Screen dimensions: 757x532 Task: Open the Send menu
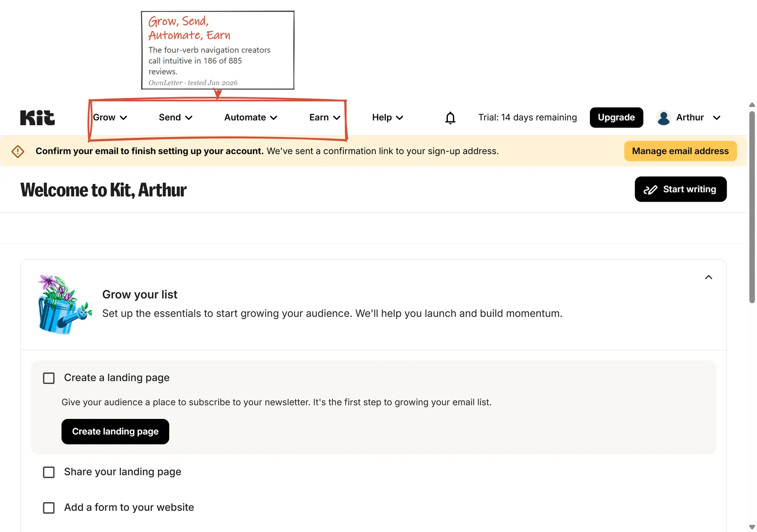176,117
